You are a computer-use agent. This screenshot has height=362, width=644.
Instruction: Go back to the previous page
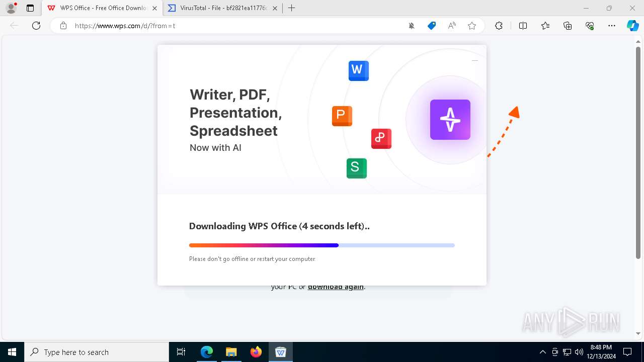(x=14, y=26)
